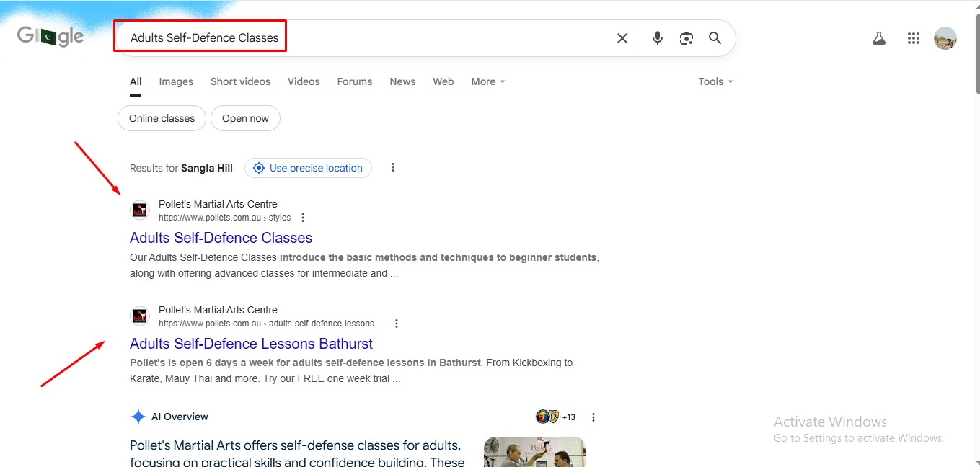Click the magnifying glass search icon

pos(715,38)
